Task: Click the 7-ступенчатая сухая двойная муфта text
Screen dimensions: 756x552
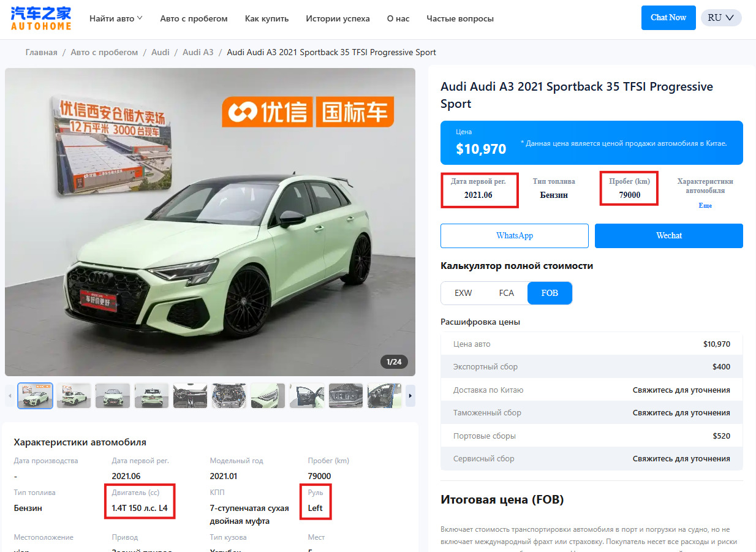Action: (249, 515)
